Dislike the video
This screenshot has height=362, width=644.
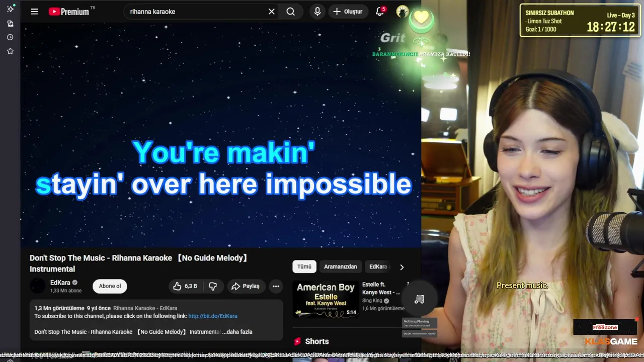click(x=213, y=286)
